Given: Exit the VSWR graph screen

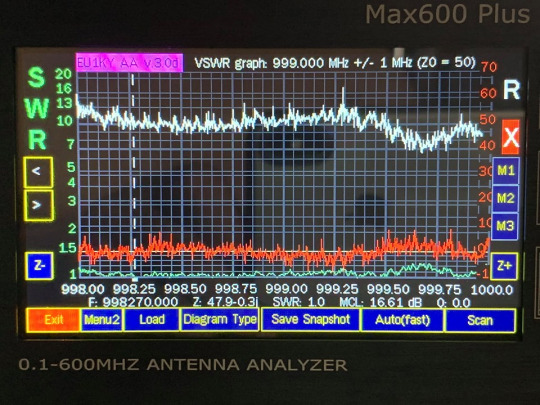Looking at the screenshot, I should tap(53, 320).
